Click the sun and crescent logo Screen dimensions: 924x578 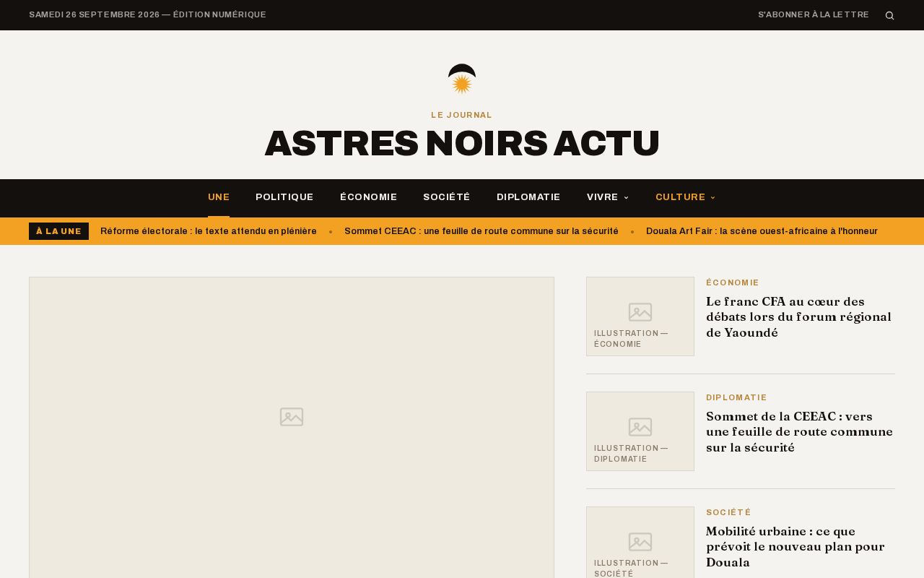(x=462, y=79)
